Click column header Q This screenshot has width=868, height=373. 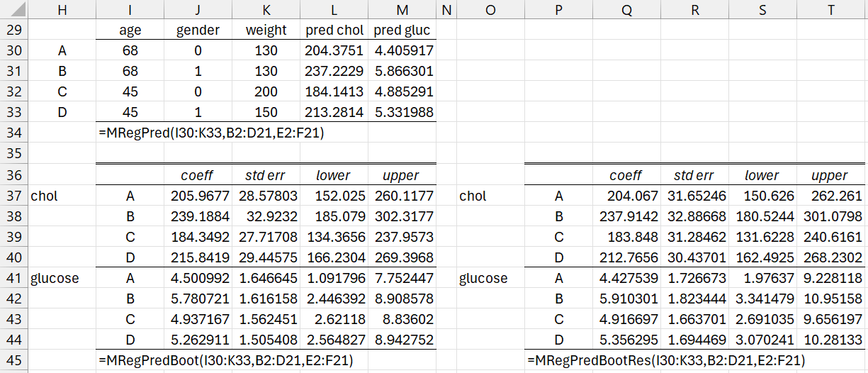[x=625, y=9]
